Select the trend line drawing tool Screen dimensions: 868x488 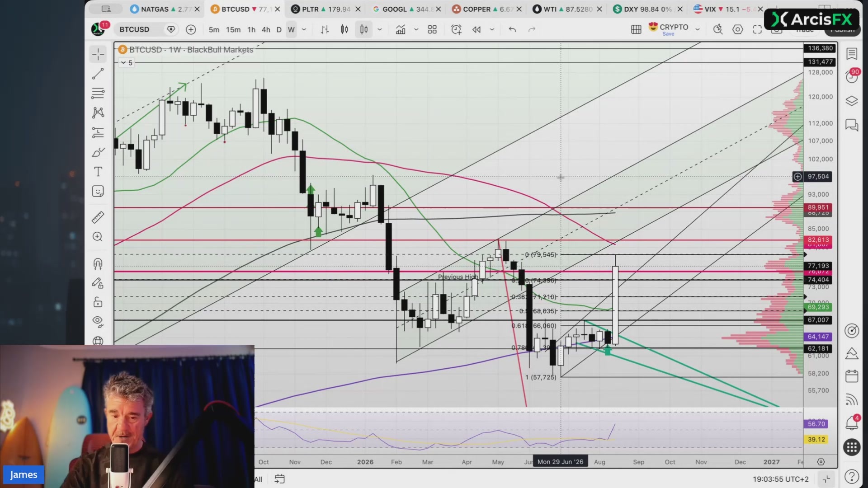[98, 74]
